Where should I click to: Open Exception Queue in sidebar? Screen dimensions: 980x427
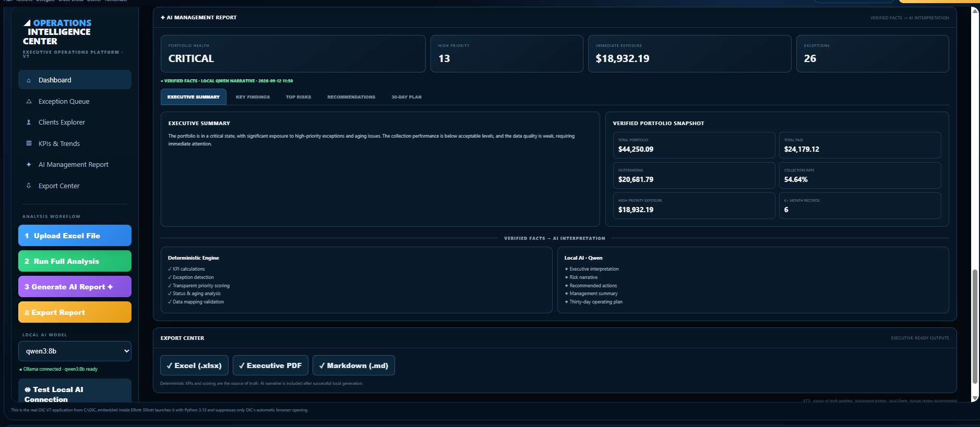pyautogui.click(x=75, y=101)
